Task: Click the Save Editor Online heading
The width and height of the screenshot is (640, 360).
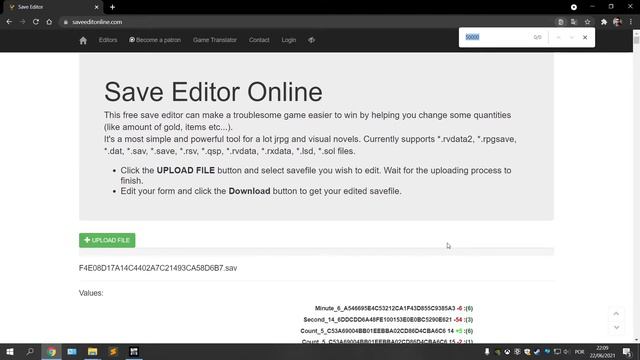Action: (213, 92)
